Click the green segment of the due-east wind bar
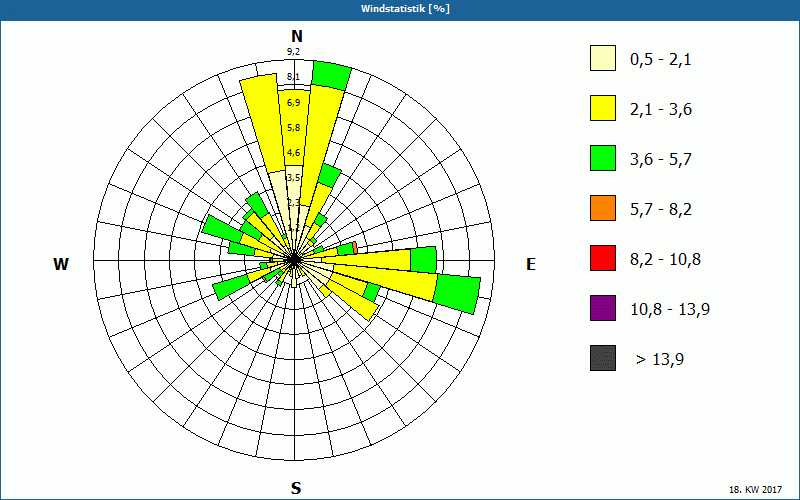Screen dimensions: 800x500 pos(423,260)
